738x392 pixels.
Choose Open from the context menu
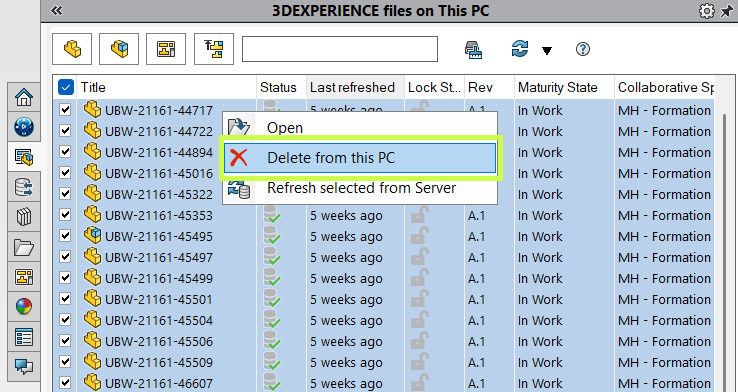360,127
